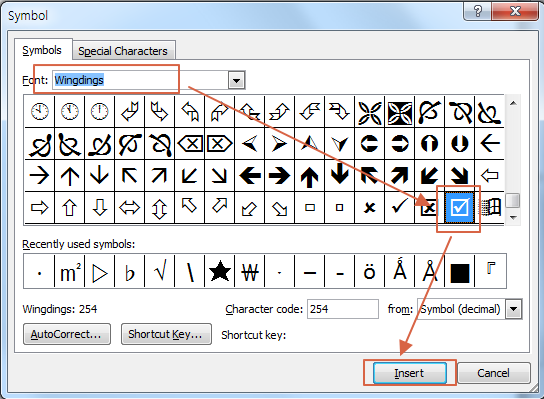The image size is (544, 399).
Task: Choose the thin up arrow symbol
Action: (69, 176)
